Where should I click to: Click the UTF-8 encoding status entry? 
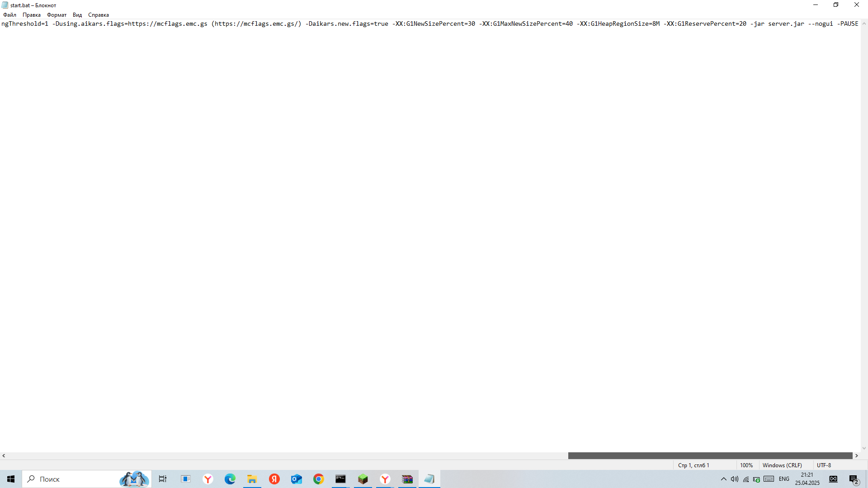tap(824, 465)
